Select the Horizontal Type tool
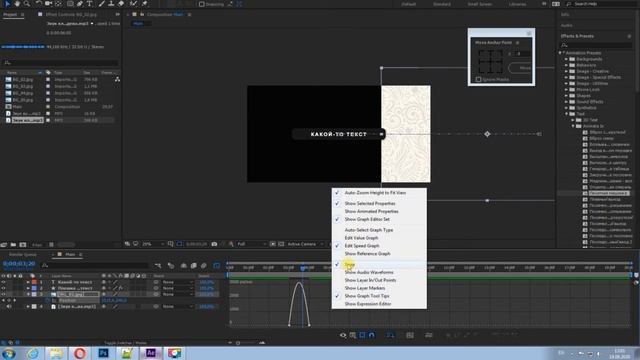The width and height of the screenshot is (640, 360). (89, 4)
